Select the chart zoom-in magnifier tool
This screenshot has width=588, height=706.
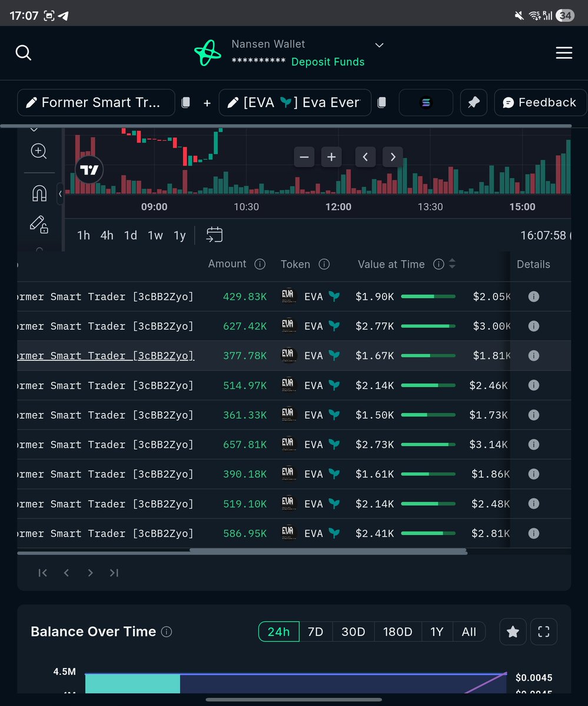click(38, 151)
